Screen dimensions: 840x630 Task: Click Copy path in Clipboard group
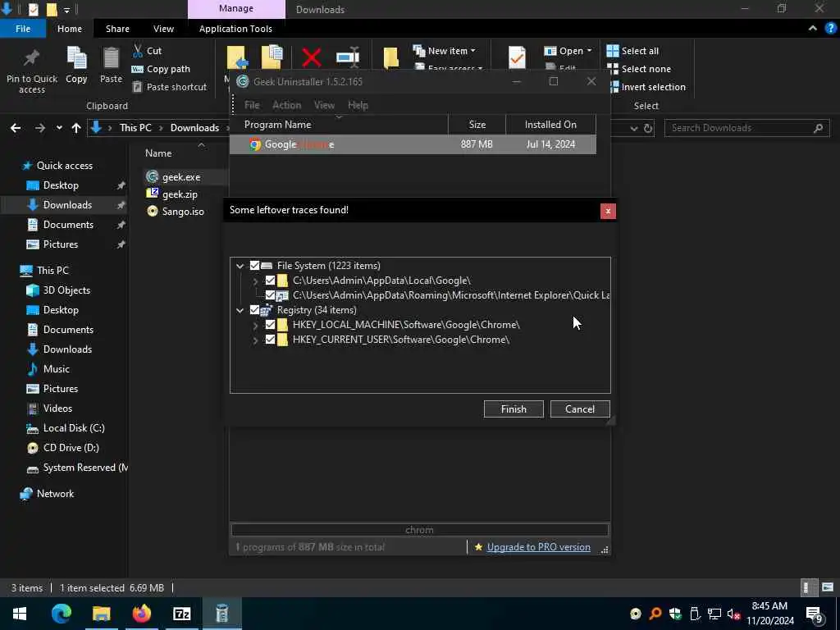point(161,69)
